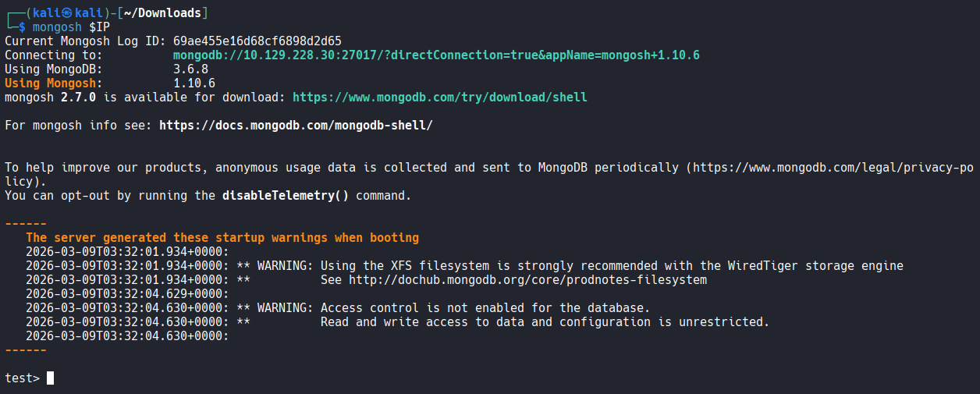This screenshot has width=980, height=394.
Task: Click the Mongosh Log ID value
Action: (x=257, y=41)
